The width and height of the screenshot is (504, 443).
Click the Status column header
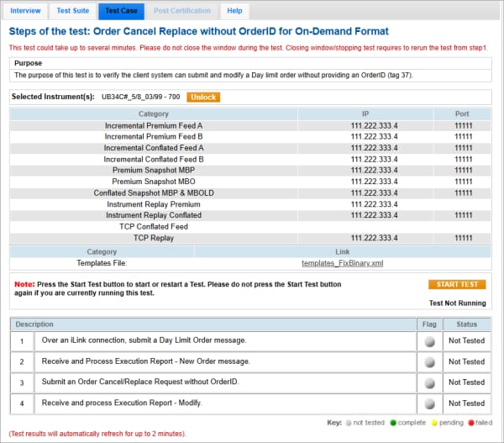(x=466, y=324)
